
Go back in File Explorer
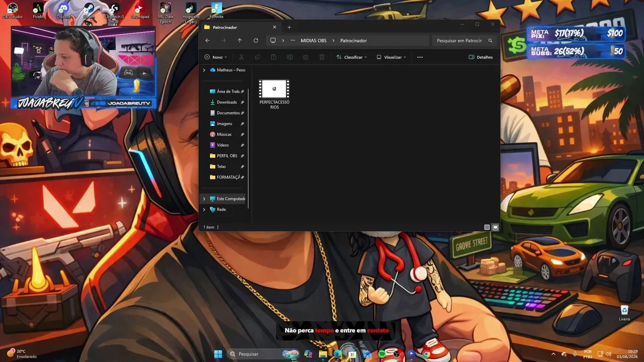coord(207,41)
